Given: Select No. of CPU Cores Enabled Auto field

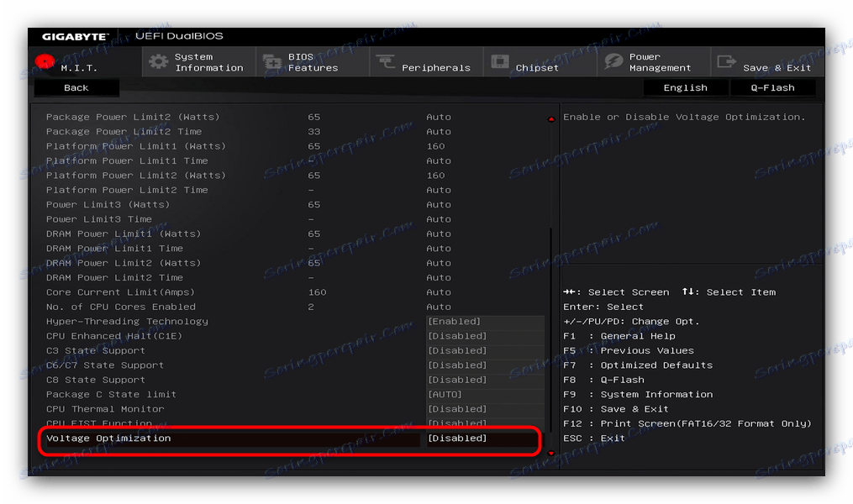Looking at the screenshot, I should 439,307.
